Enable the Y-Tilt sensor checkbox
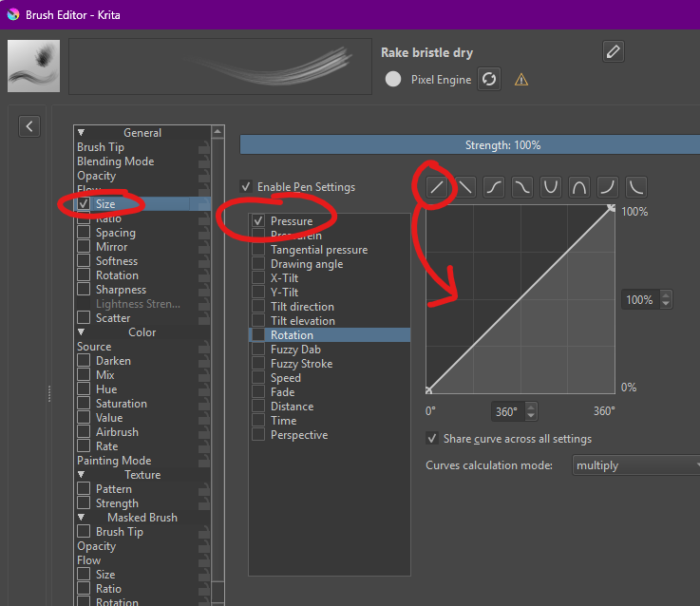Image resolution: width=700 pixels, height=606 pixels. (258, 292)
